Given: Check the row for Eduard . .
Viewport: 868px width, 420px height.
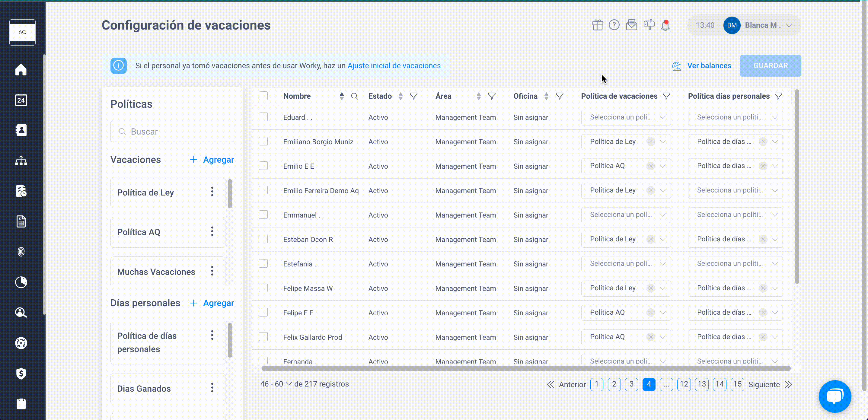Looking at the screenshot, I should (x=263, y=117).
